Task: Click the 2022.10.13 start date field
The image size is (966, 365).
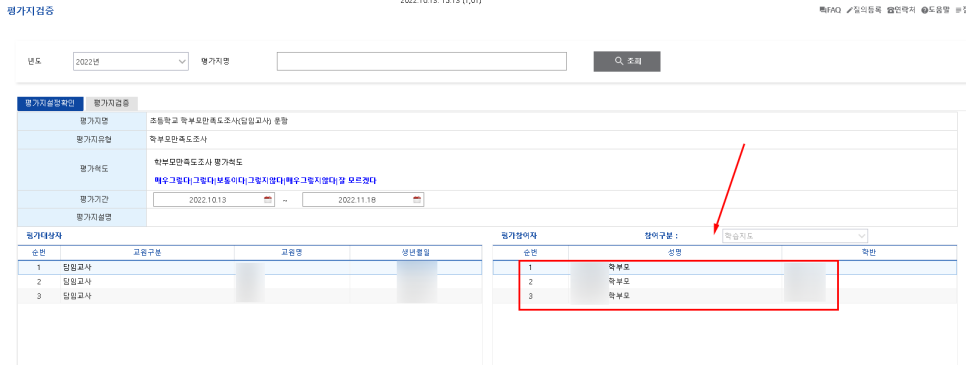Action: tap(214, 200)
